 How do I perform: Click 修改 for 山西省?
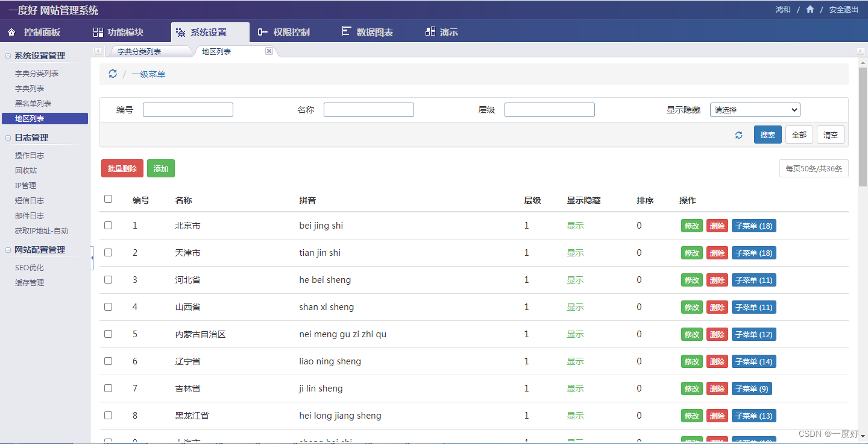[692, 307]
